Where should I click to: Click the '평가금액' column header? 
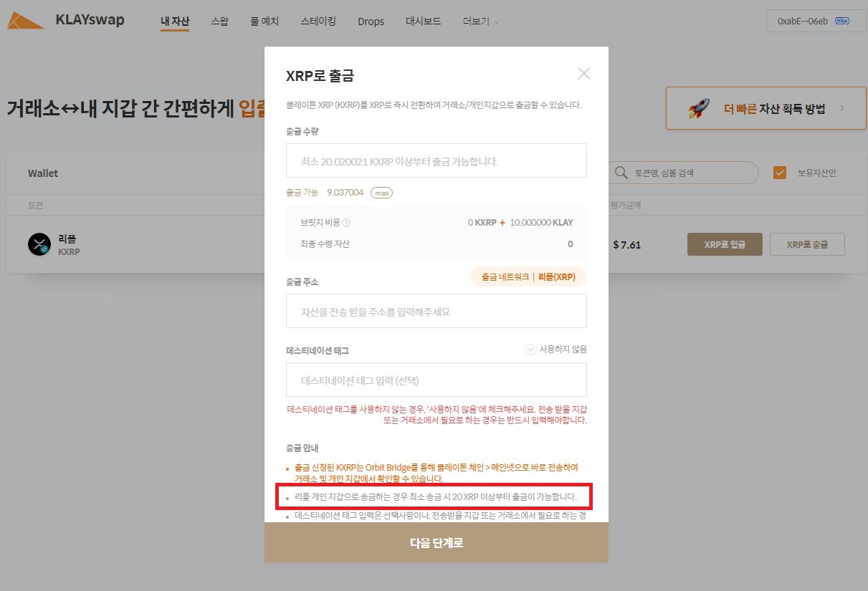coord(626,205)
